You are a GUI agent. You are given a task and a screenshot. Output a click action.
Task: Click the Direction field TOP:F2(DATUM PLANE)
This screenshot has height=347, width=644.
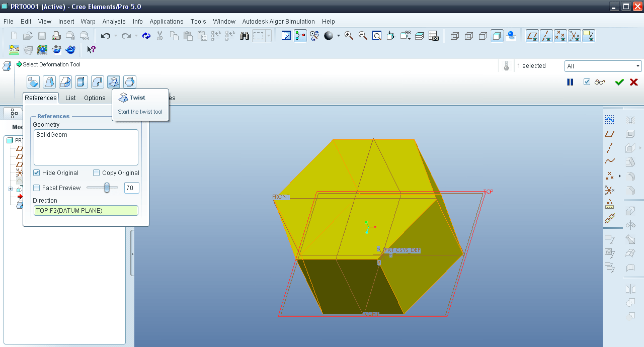coord(86,211)
